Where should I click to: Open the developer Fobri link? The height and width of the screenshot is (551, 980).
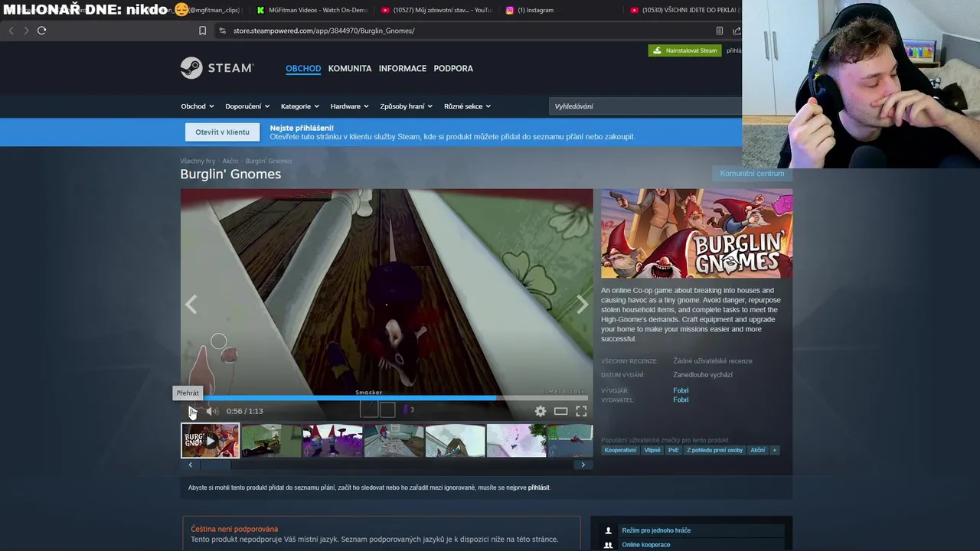(681, 390)
